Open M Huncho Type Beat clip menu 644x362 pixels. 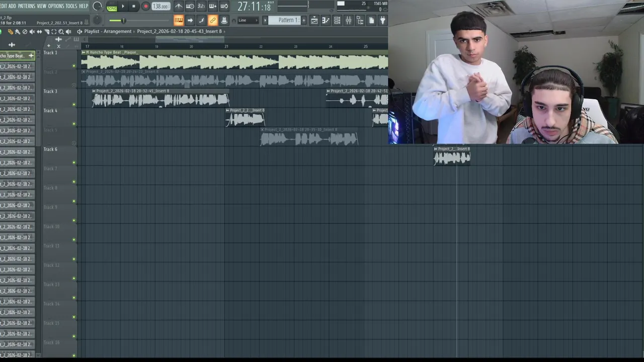tap(84, 52)
